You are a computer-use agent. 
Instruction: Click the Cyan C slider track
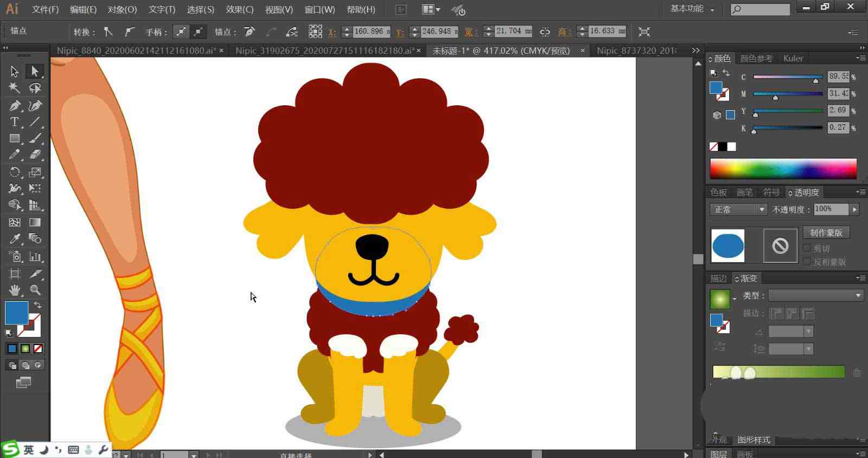pos(788,77)
